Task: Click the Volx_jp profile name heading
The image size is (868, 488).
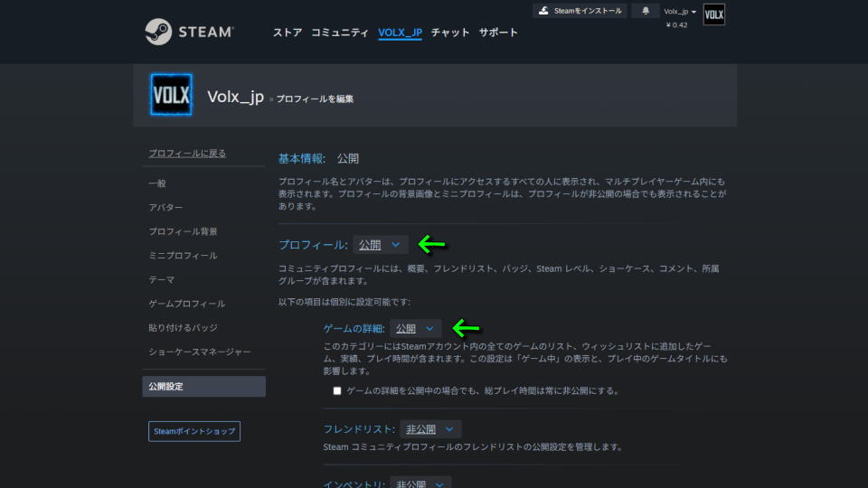Action: [x=235, y=97]
